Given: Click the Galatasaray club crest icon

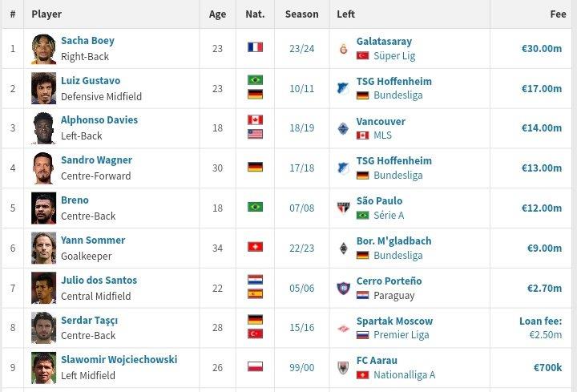Looking at the screenshot, I should [343, 48].
